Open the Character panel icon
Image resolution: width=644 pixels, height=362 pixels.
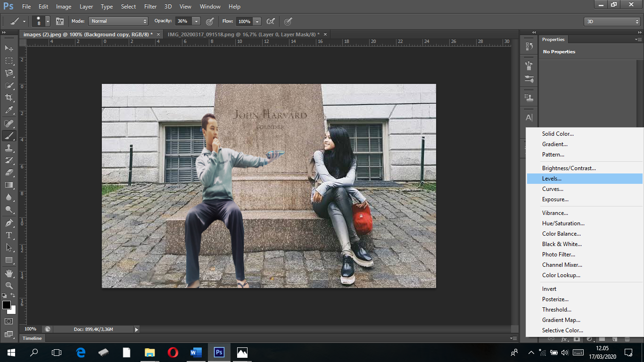coord(529,117)
